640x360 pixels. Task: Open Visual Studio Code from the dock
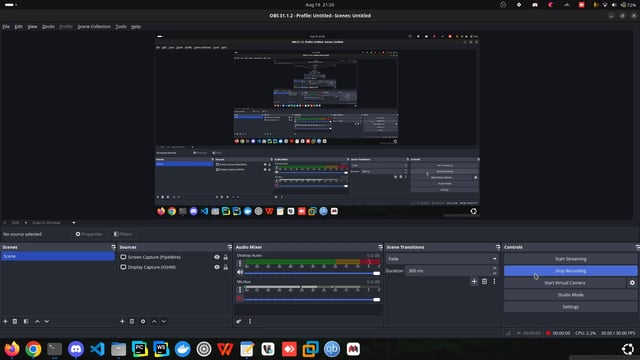point(97,349)
